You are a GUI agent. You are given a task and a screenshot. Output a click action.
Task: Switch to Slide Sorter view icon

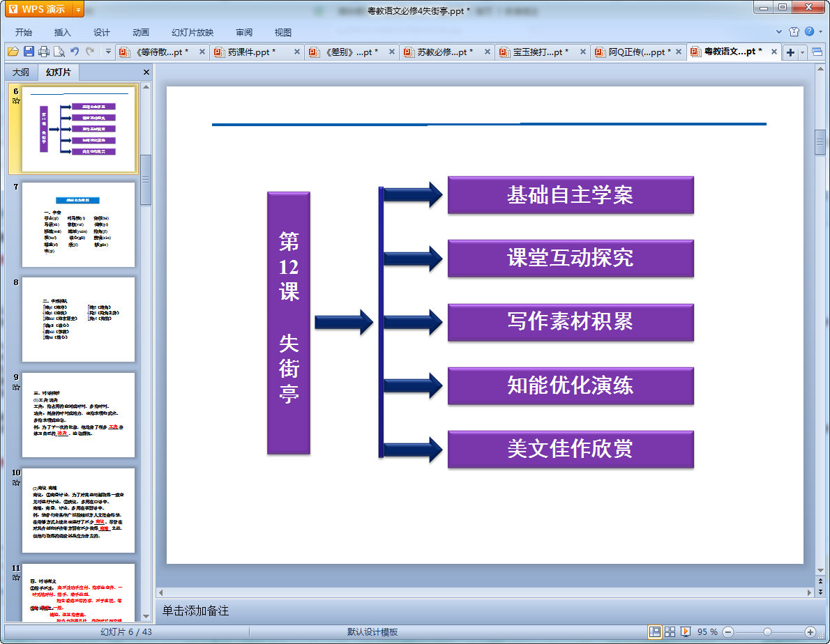pyautogui.click(x=670, y=632)
